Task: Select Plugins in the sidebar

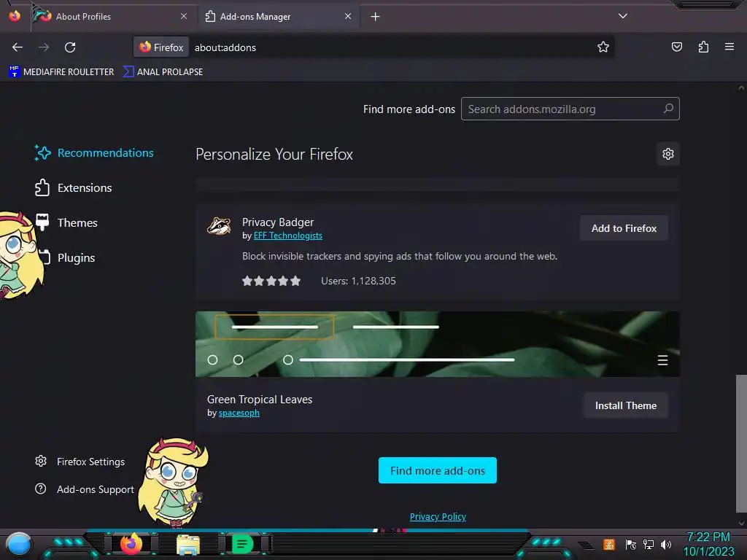Action: [65, 257]
